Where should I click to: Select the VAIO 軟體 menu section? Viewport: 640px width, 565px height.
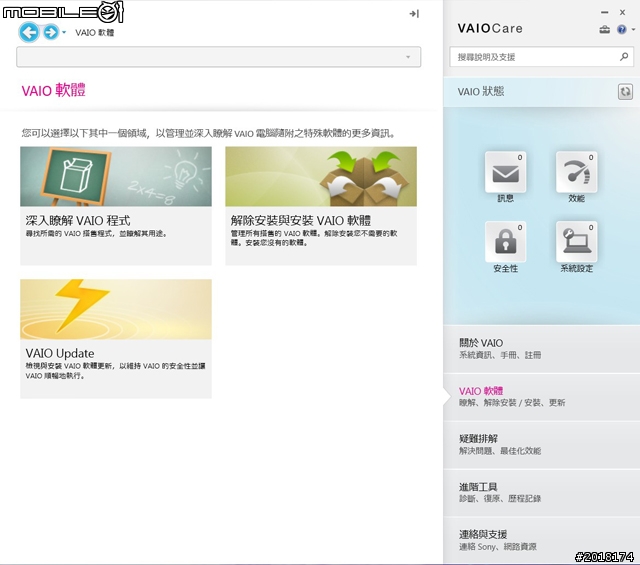542,397
